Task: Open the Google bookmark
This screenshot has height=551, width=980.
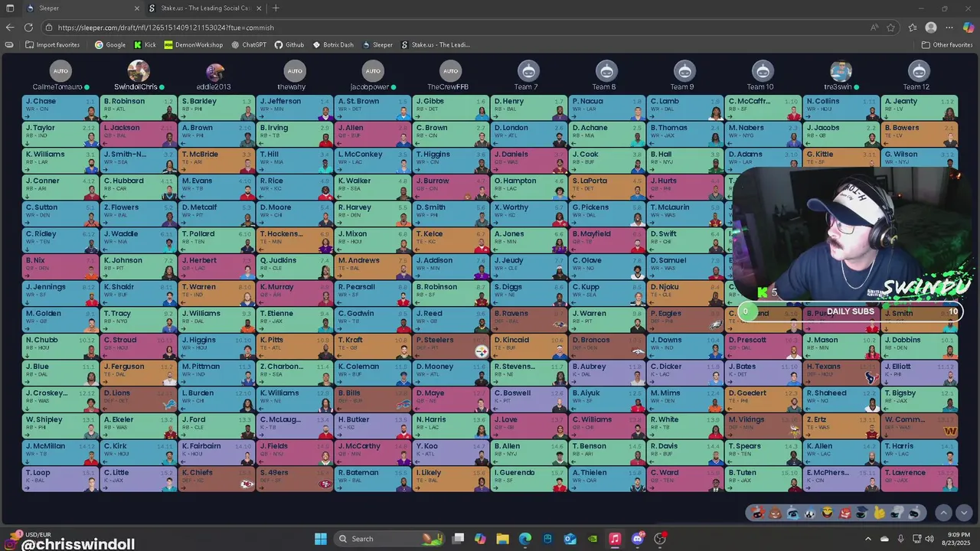Action: (109, 44)
